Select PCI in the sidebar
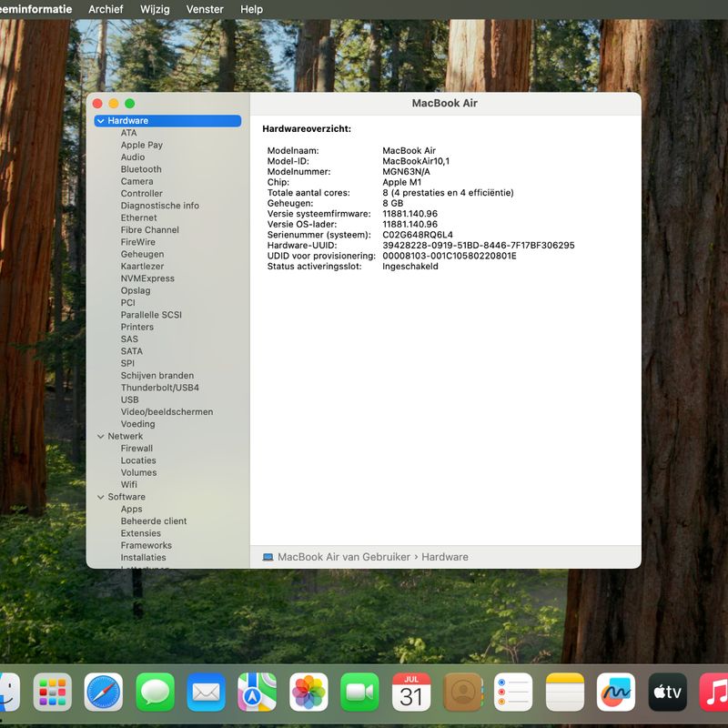 pyautogui.click(x=127, y=303)
